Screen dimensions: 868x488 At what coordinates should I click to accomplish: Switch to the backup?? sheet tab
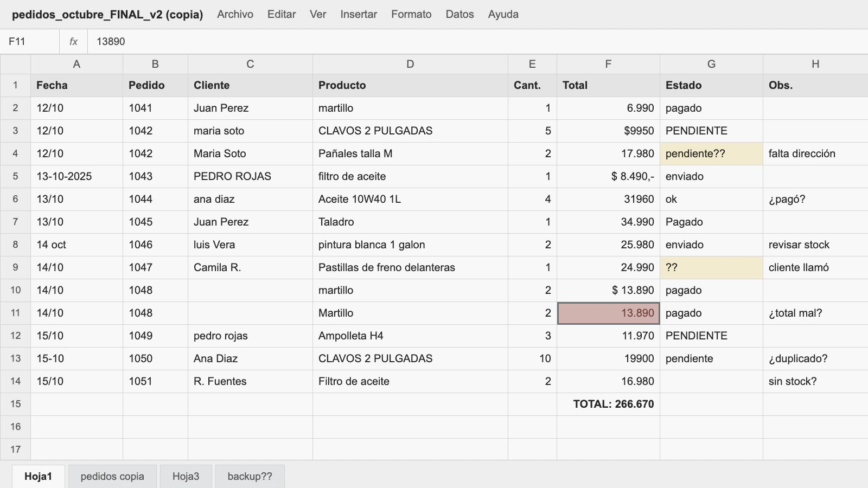[250, 476]
